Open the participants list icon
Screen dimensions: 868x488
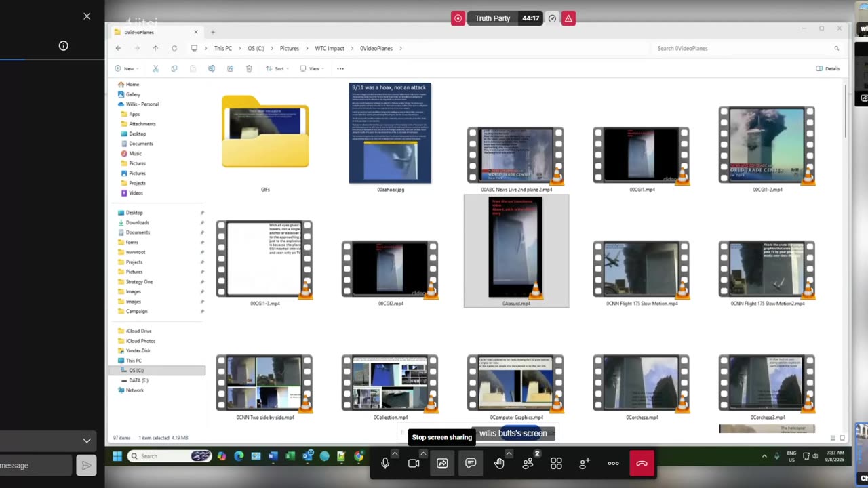[528, 464]
